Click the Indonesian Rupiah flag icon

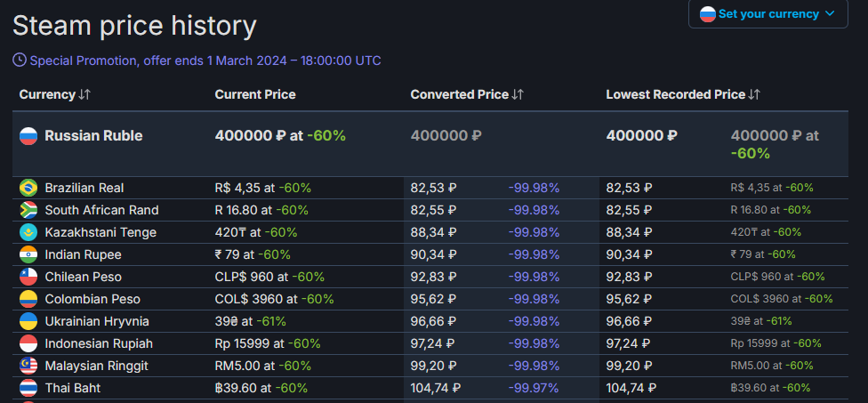28,343
